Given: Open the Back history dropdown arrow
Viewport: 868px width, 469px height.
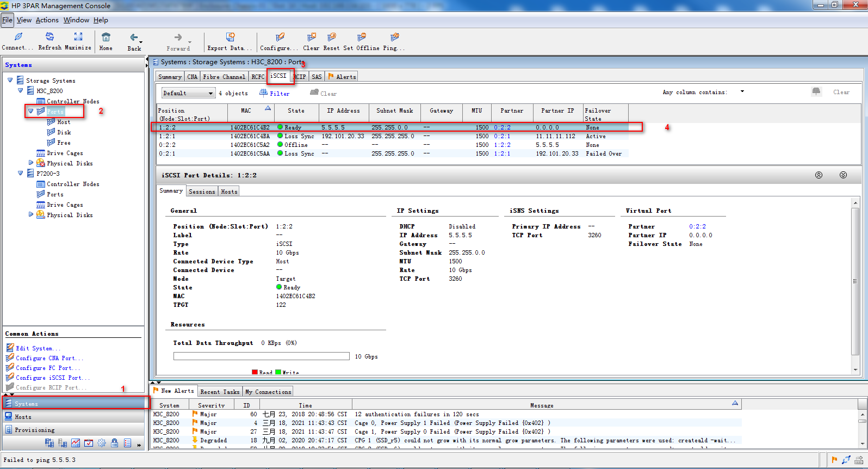Looking at the screenshot, I should click(141, 42).
